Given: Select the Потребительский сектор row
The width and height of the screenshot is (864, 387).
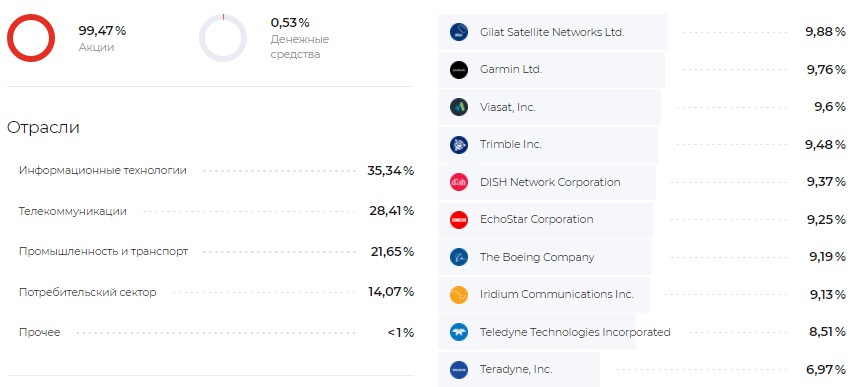Looking at the screenshot, I should tap(216, 292).
